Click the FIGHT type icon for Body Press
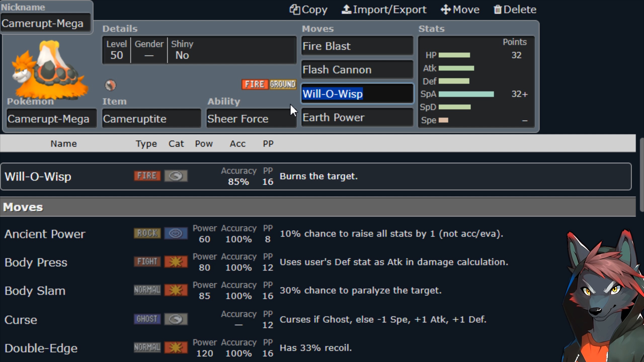 [x=147, y=262]
